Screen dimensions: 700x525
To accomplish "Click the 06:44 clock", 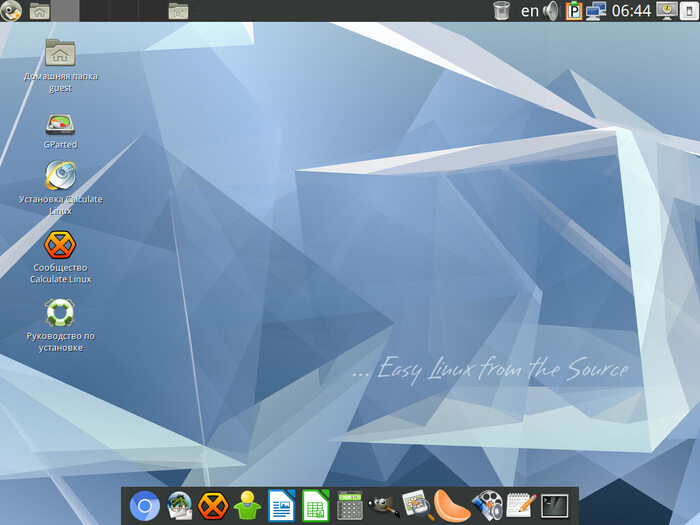I will coord(631,11).
